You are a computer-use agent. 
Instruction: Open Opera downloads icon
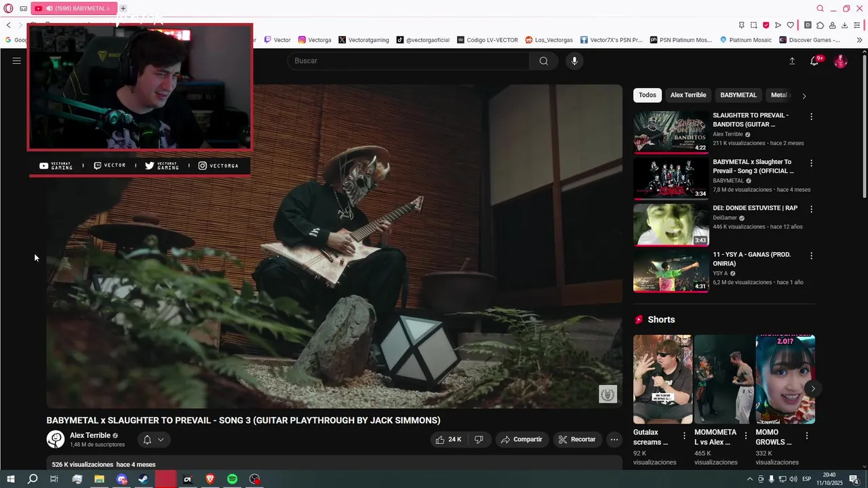844,25
